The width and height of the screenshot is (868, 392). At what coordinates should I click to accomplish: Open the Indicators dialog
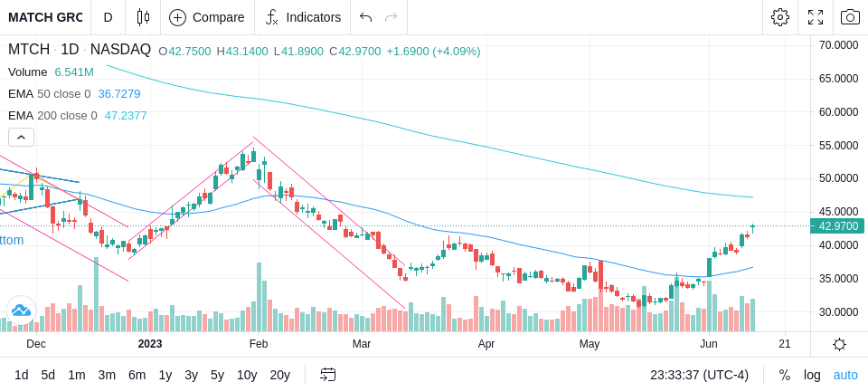[x=303, y=17]
